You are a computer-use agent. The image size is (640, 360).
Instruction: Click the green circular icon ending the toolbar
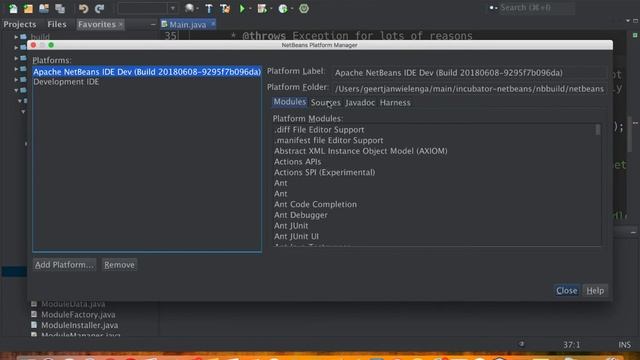pyautogui.click(x=304, y=8)
